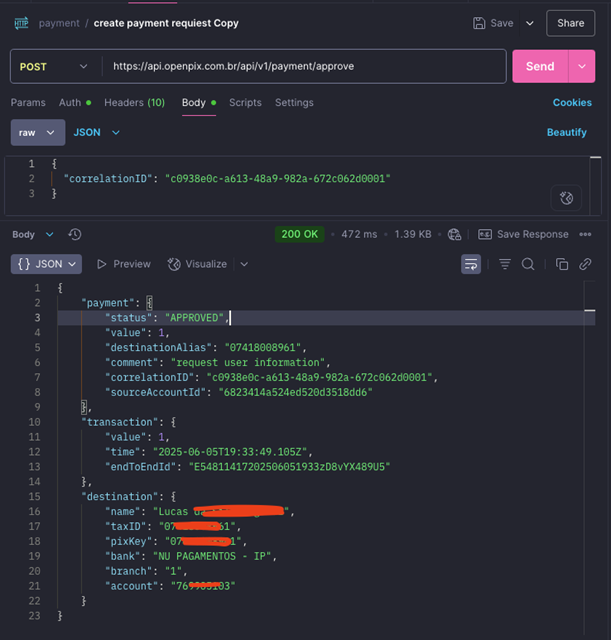The height and width of the screenshot is (640, 611).
Task: Click the filter response icon
Action: (504, 264)
